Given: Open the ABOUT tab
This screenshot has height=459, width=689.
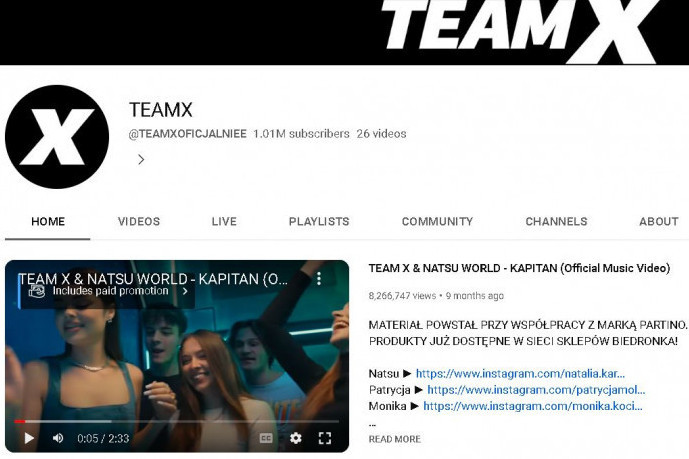Looking at the screenshot, I should point(658,221).
